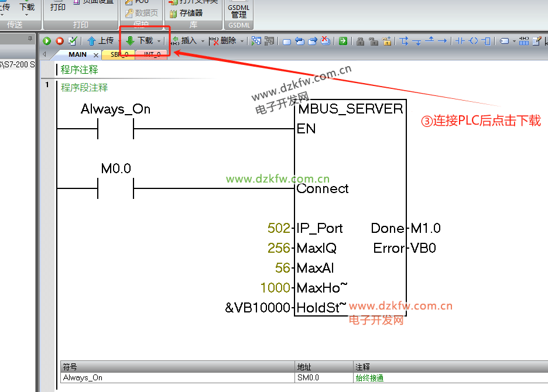Click the red Stop PLC icon

click(x=60, y=41)
